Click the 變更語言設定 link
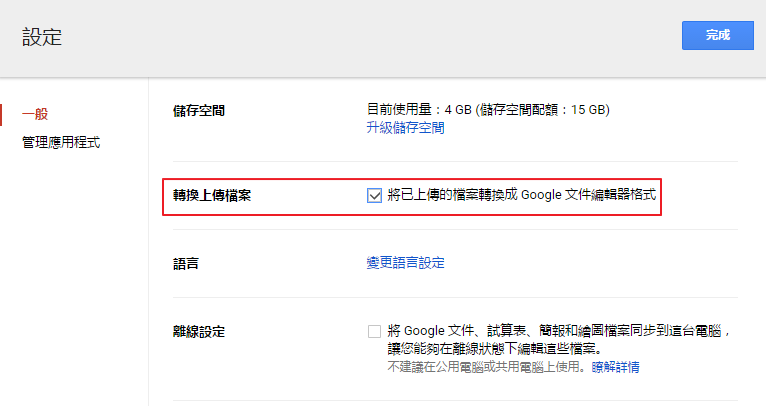766x409 pixels. [x=405, y=263]
